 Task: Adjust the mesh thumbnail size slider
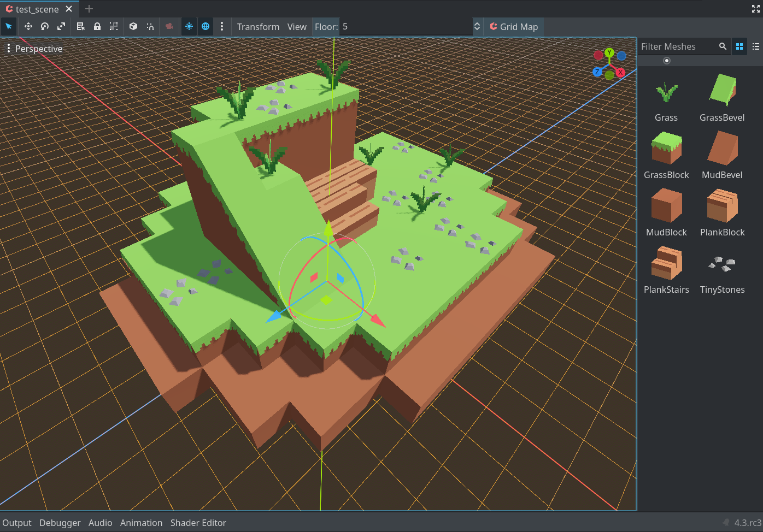[666, 61]
